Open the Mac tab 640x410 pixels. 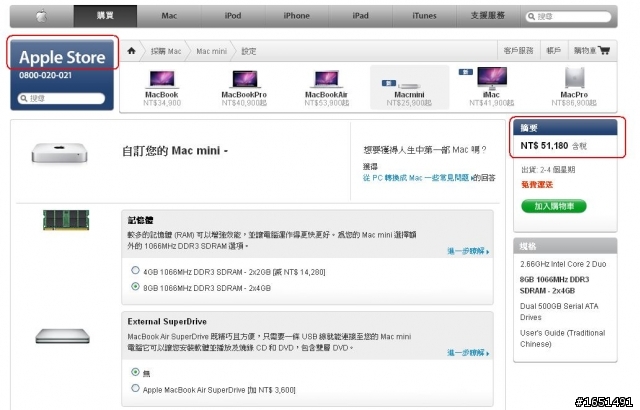(x=169, y=16)
